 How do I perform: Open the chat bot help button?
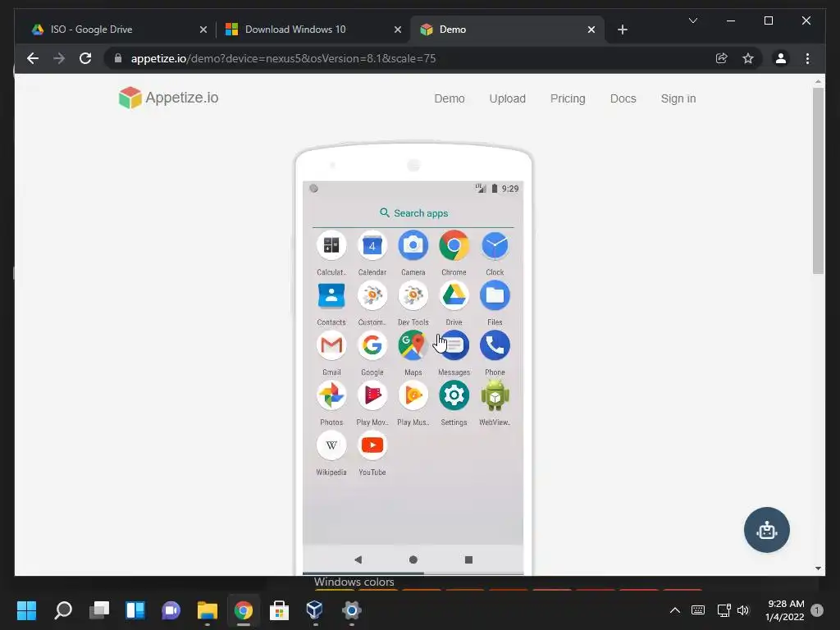[767, 530]
